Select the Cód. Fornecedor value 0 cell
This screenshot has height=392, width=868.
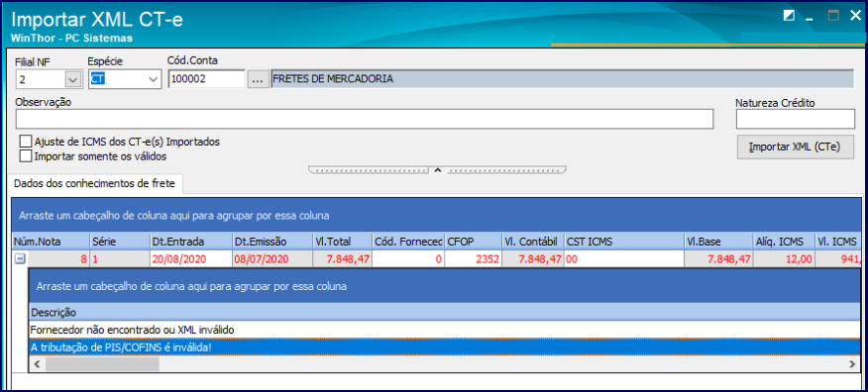[x=408, y=258]
